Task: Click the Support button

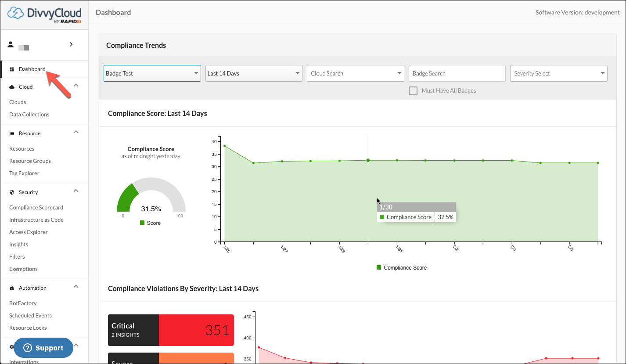Action: 43,348
